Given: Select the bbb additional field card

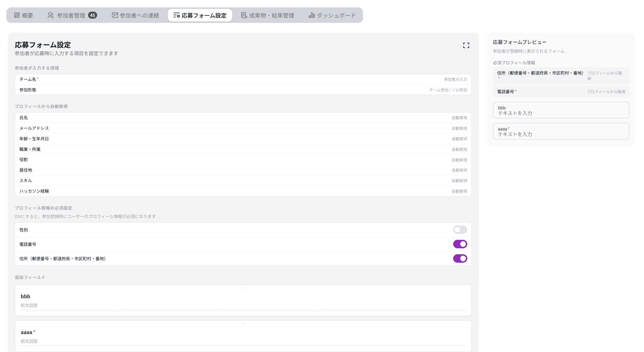Looking at the screenshot, I should pos(243,301).
